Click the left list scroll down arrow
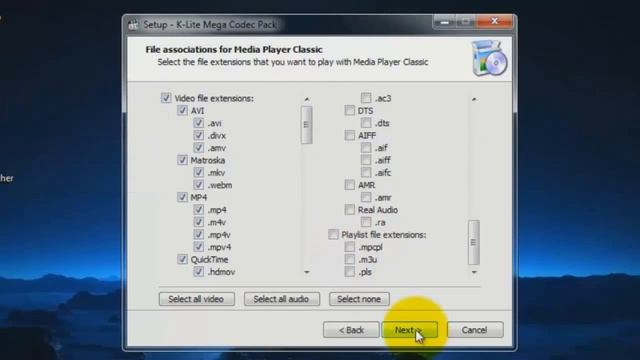Image resolution: width=640 pixels, height=360 pixels. 307,272
